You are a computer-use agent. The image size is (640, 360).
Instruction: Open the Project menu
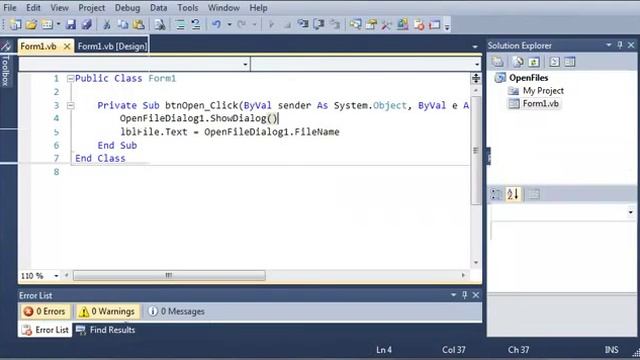[91, 8]
